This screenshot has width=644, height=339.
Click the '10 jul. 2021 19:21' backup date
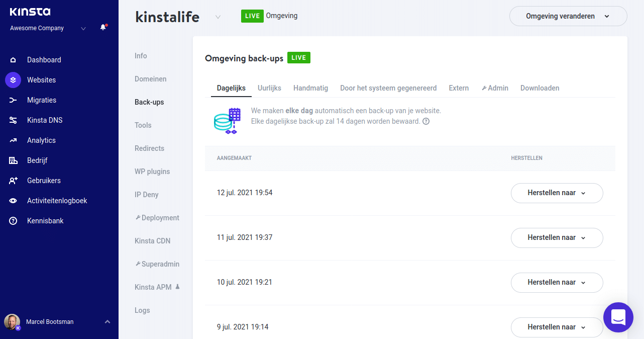point(245,282)
